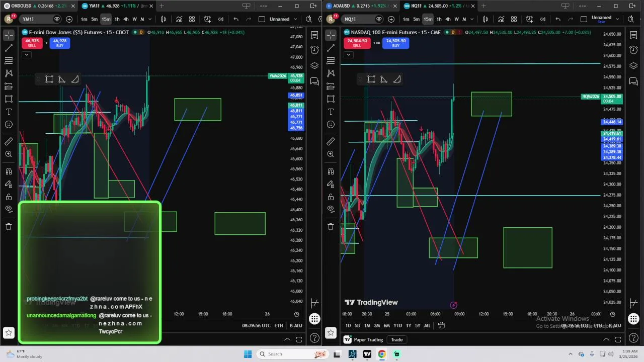This screenshot has width=644, height=362.
Task: Open object tree layers icon in NQ1! window
Action: pyautogui.click(x=633, y=66)
